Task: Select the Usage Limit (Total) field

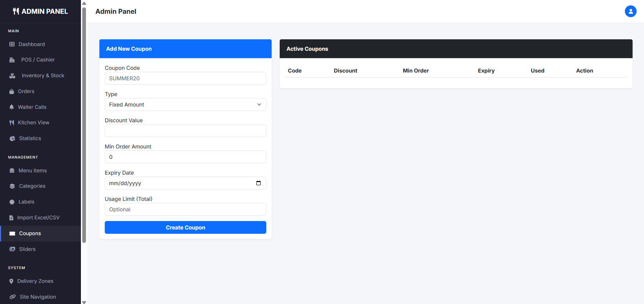Action: 185,209
